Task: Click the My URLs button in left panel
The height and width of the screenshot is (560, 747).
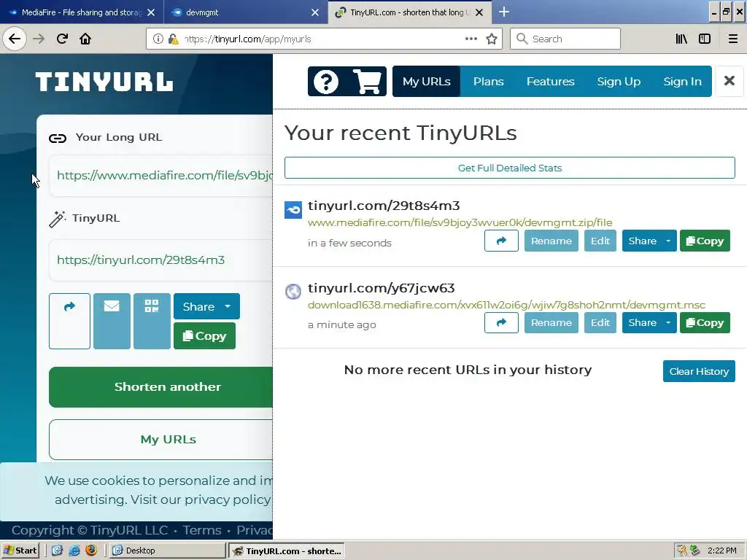Action: (161, 439)
